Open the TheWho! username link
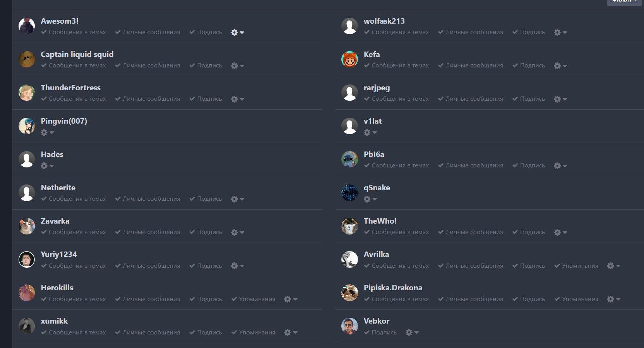The image size is (644, 348). click(380, 221)
